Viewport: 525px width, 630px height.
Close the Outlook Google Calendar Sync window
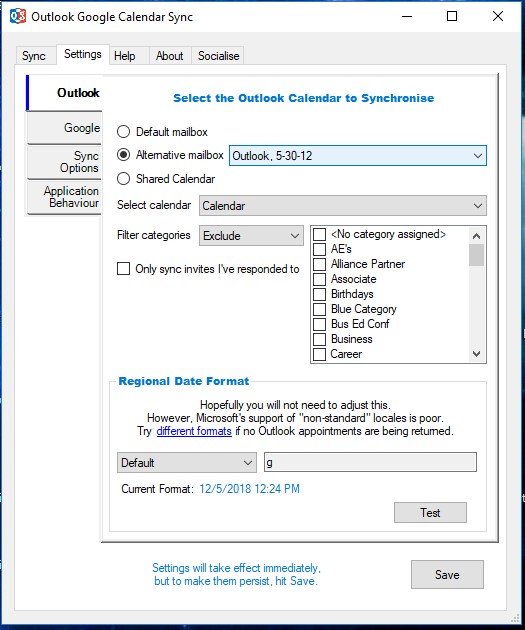pyautogui.click(x=498, y=16)
